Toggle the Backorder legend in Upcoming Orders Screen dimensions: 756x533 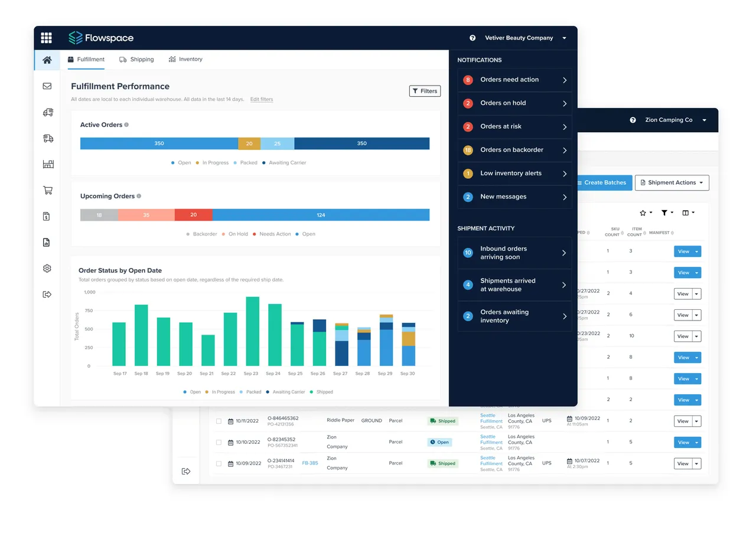201,234
